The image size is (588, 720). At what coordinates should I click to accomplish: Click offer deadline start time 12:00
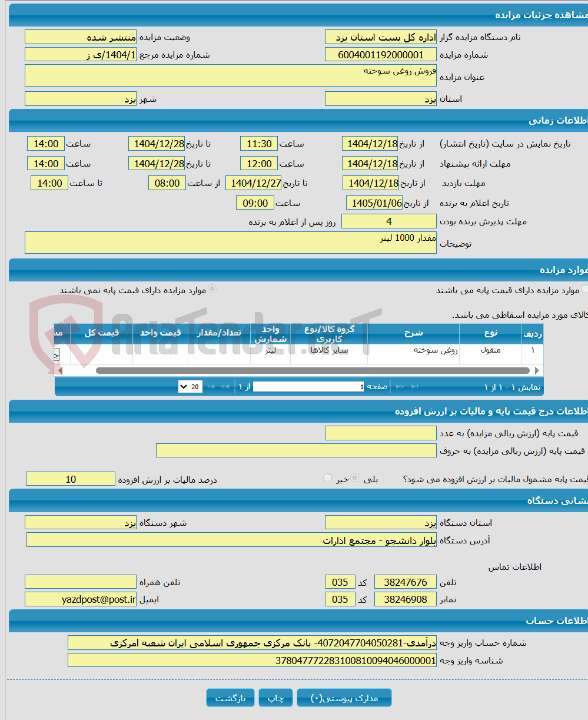click(259, 164)
